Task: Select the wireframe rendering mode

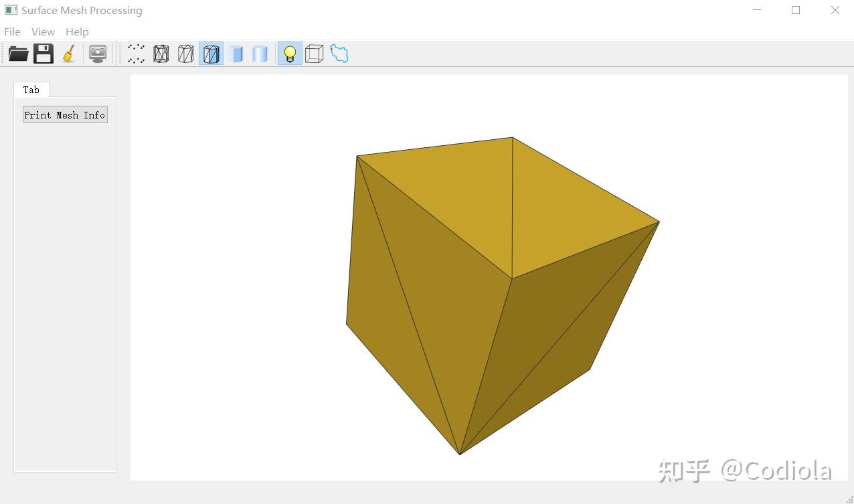Action: [x=161, y=54]
